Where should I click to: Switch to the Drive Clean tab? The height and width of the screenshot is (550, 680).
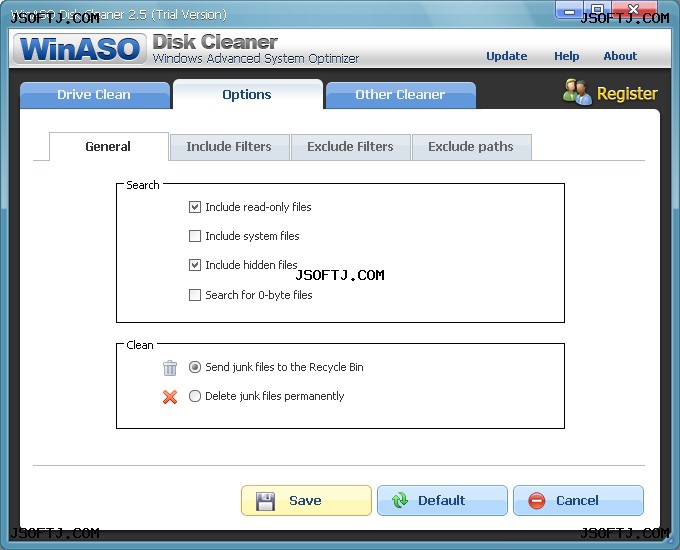[95, 95]
